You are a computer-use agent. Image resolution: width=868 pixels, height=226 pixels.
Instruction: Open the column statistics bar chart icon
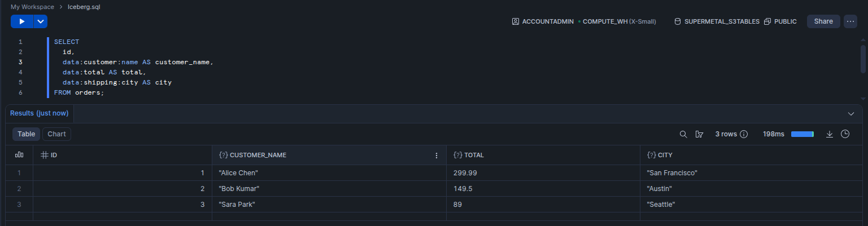click(x=19, y=155)
